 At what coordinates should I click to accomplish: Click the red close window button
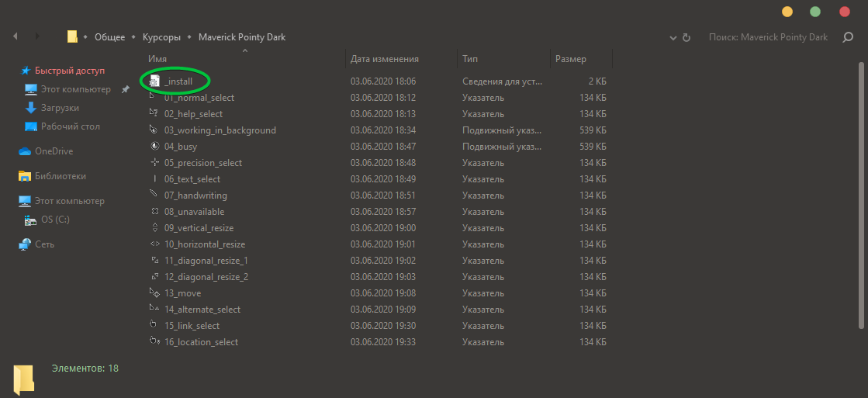844,12
